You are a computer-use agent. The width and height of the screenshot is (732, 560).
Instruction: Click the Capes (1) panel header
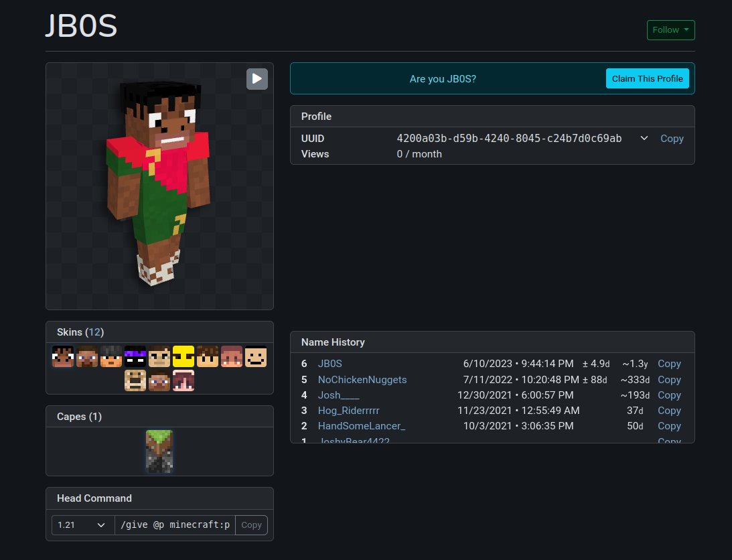159,417
